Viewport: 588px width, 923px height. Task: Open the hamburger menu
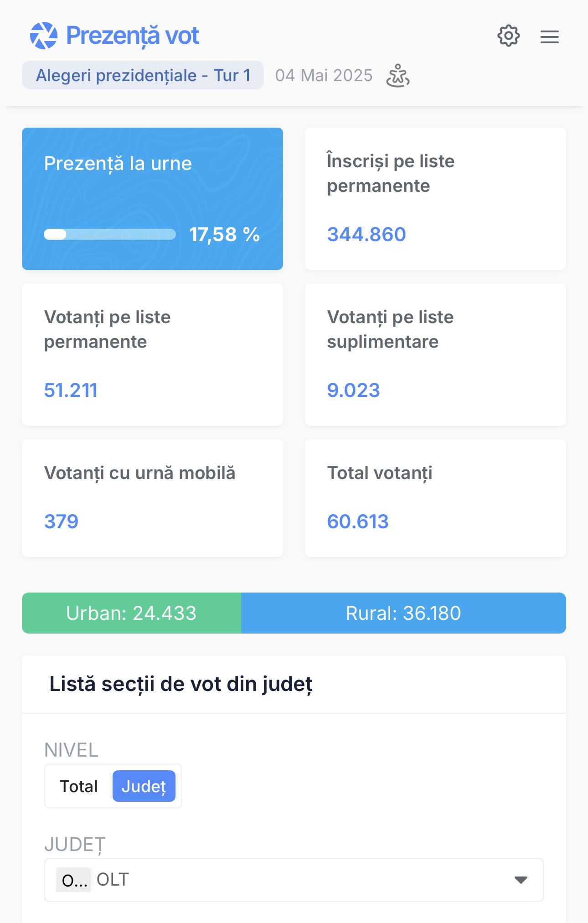click(x=549, y=36)
